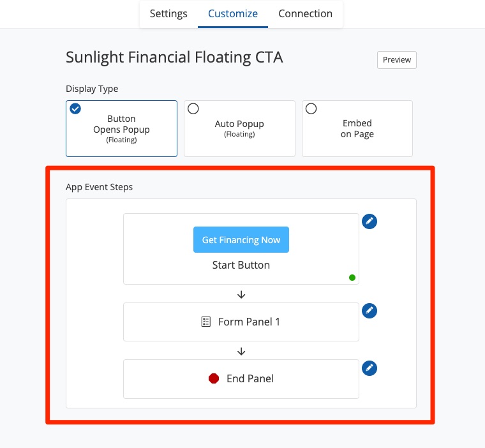Click edit pencil beside Start Button step
Screen dimensions: 485x448
coord(369,221)
